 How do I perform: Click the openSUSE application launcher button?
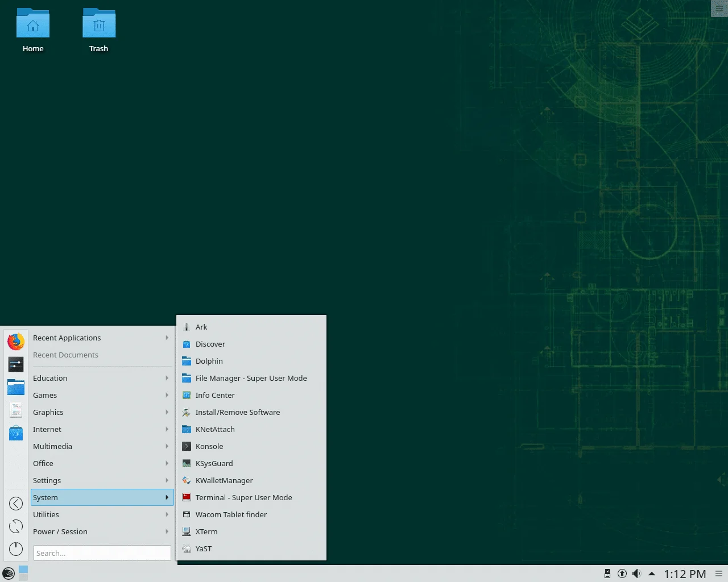click(9, 573)
